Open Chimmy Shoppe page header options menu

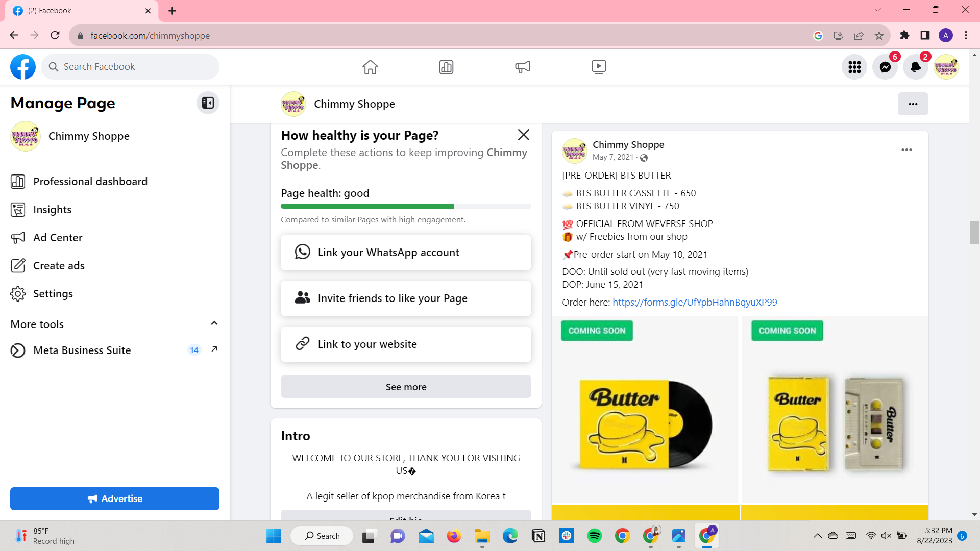(913, 104)
